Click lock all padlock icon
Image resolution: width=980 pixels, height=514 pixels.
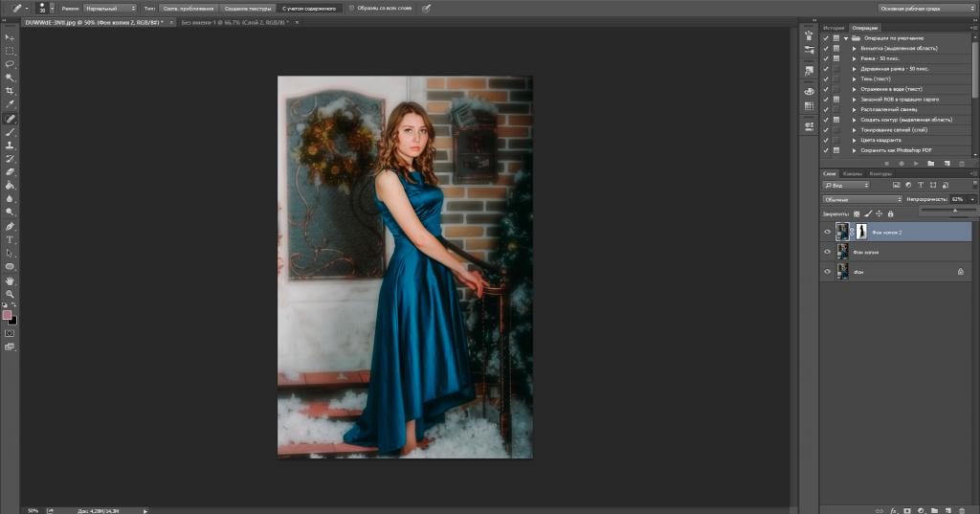click(x=891, y=213)
